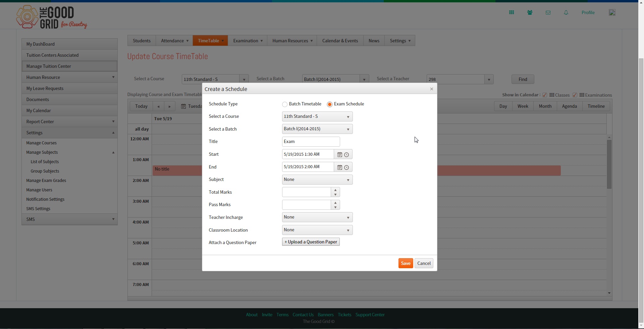Open time picker for End field
The width and height of the screenshot is (644, 329).
click(346, 167)
